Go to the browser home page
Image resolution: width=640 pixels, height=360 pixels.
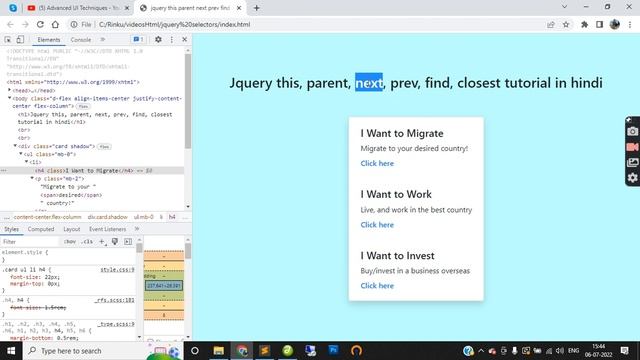click(55, 24)
